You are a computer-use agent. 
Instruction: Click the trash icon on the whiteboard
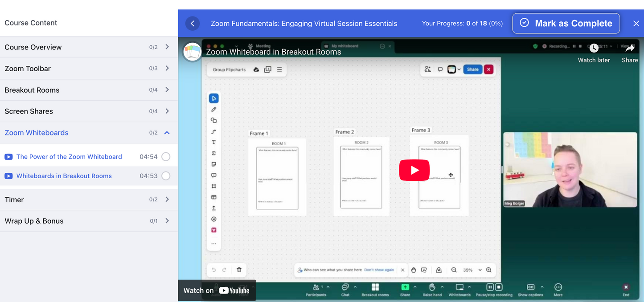[239, 270]
